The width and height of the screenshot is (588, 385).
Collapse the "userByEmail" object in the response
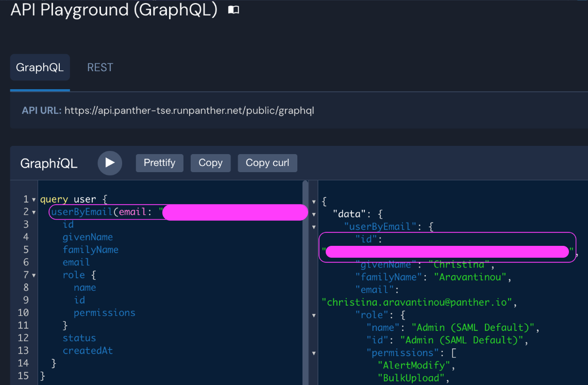coord(314,227)
